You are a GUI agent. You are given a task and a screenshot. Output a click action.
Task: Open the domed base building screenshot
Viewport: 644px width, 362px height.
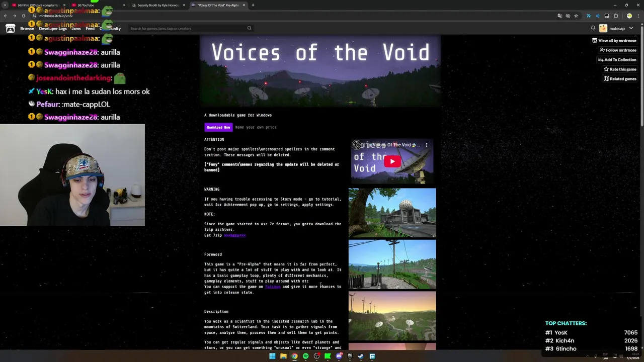coord(392,213)
